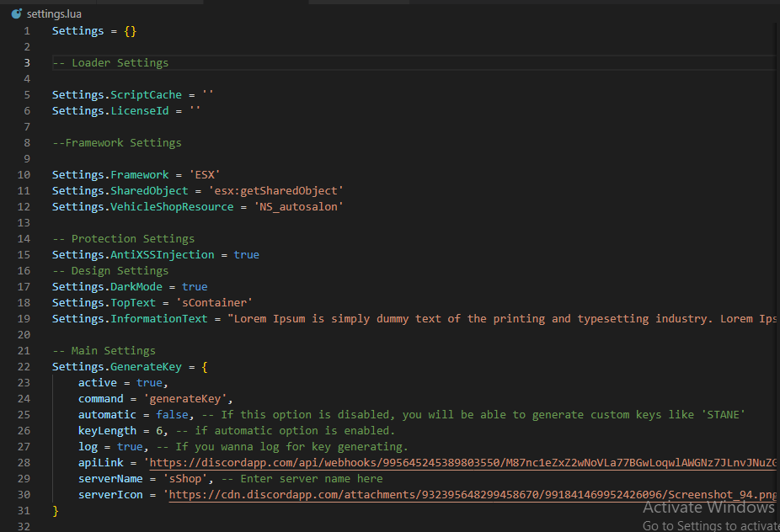Click the '-- Loader Settings' comment
Image resolution: width=780 pixels, height=532 pixels.
pyautogui.click(x=110, y=62)
